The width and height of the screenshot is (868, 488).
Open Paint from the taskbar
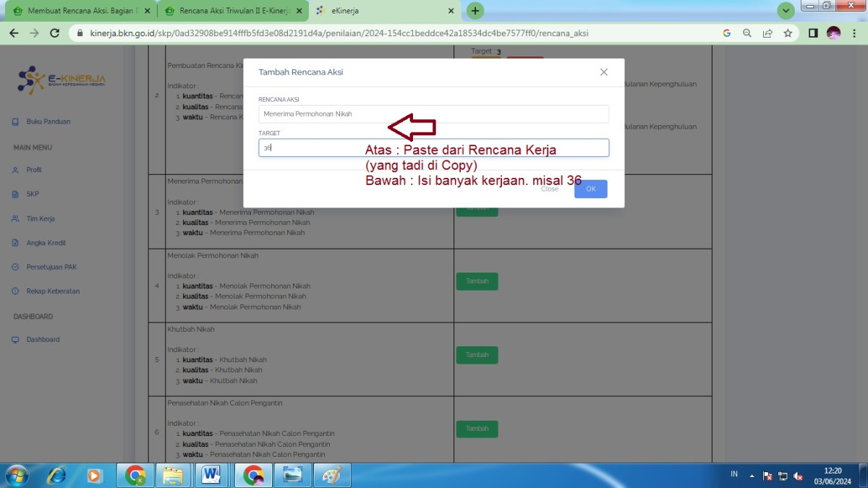pos(332,475)
